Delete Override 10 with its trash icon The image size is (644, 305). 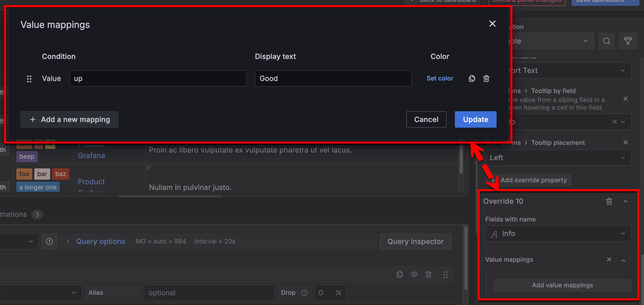[609, 201]
